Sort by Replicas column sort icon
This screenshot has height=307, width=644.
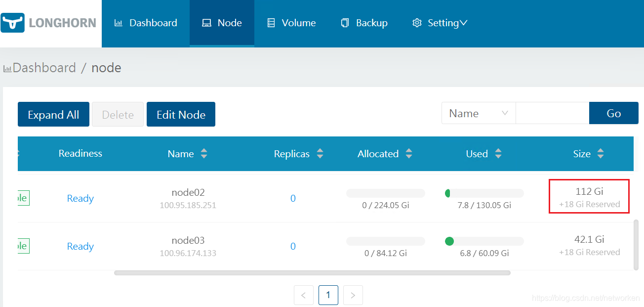tap(320, 154)
